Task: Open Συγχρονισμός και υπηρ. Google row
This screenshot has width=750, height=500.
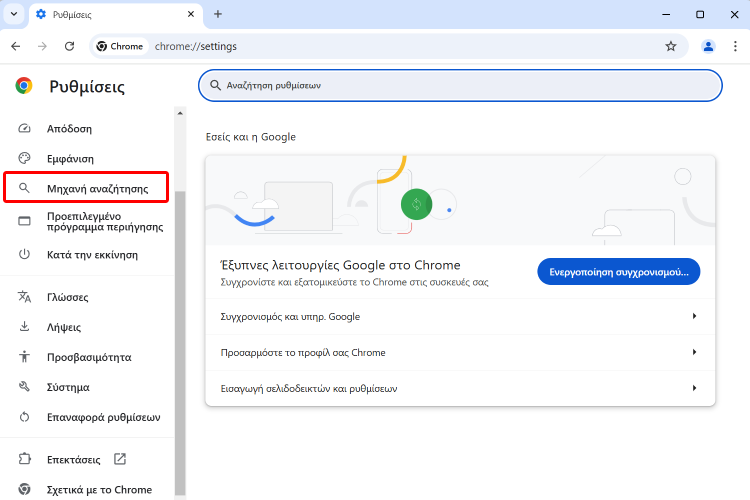Action: pyautogui.click(x=460, y=316)
